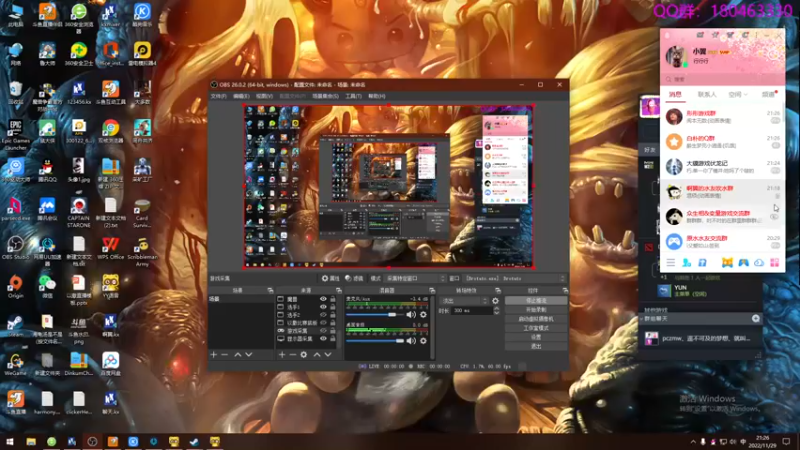This screenshot has width=800, height=450.
Task: Toggle the lock on the 显示器采集 source
Action: pos(333,339)
